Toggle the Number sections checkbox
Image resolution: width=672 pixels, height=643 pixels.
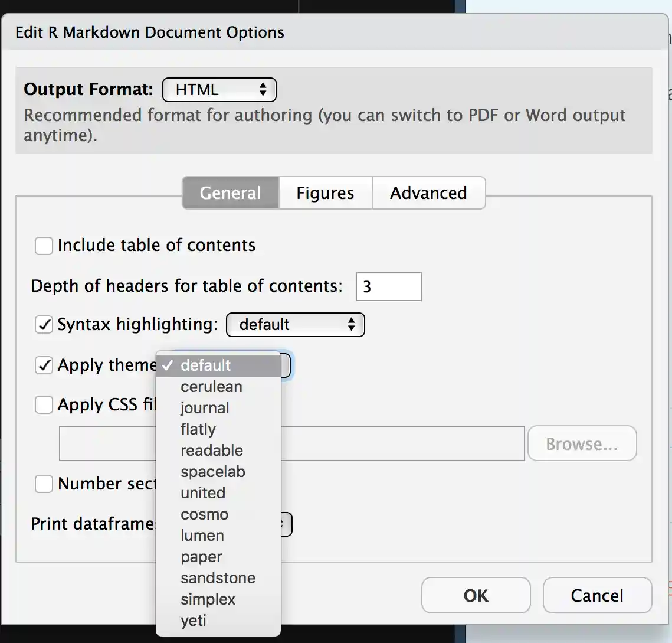click(x=44, y=484)
